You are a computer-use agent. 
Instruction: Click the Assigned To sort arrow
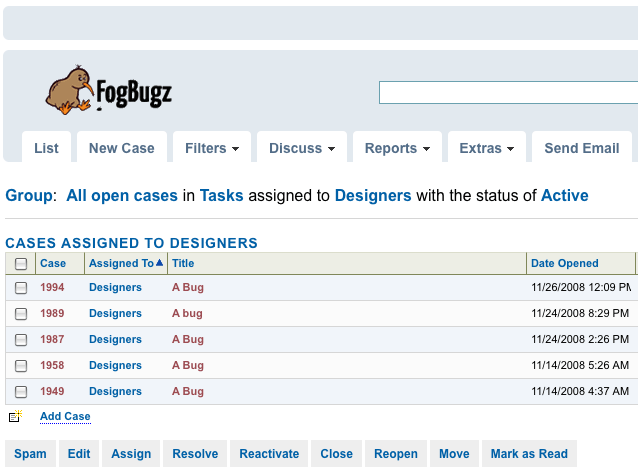click(x=160, y=263)
